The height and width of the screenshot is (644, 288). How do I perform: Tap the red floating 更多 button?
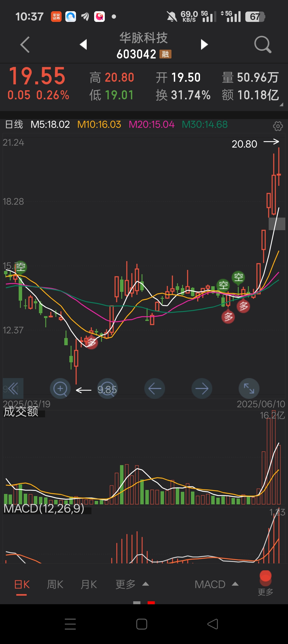pos(266,583)
